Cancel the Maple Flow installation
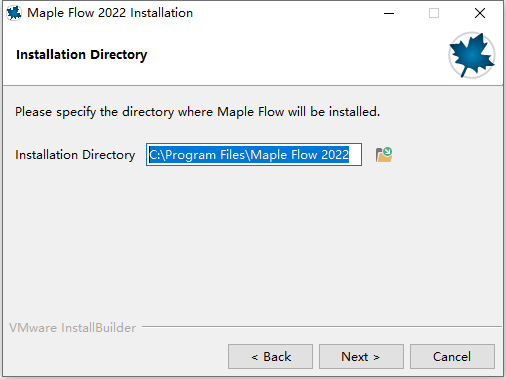This screenshot has width=506, height=379. [x=452, y=357]
